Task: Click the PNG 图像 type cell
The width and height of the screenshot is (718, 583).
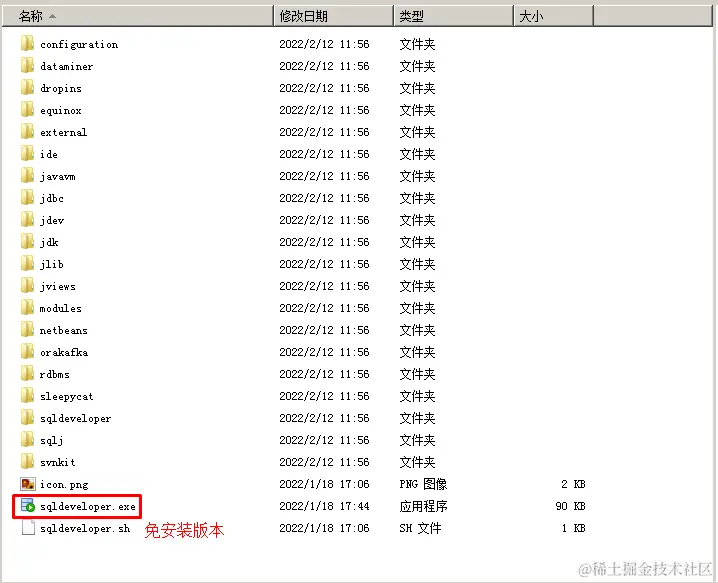Action: pos(423,484)
